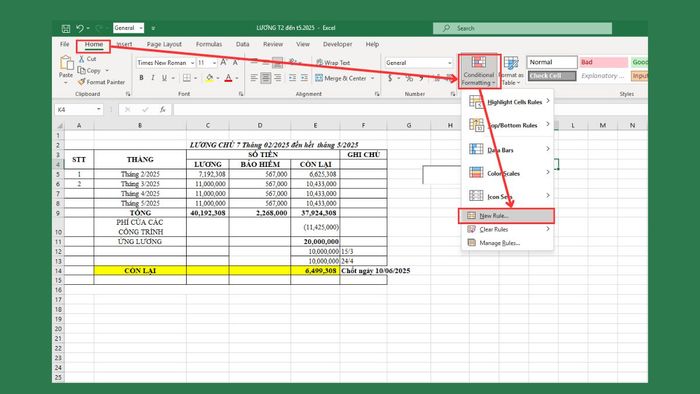Open Merge & Center dropdown arrow

pos(373,78)
